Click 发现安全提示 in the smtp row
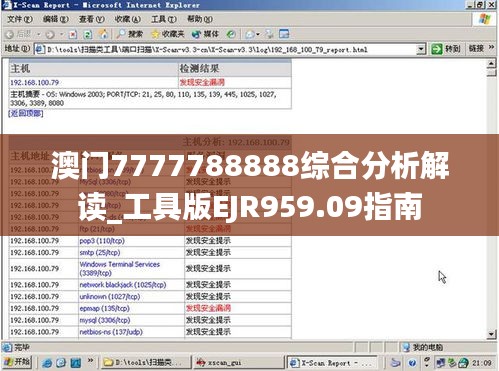 (x=208, y=252)
